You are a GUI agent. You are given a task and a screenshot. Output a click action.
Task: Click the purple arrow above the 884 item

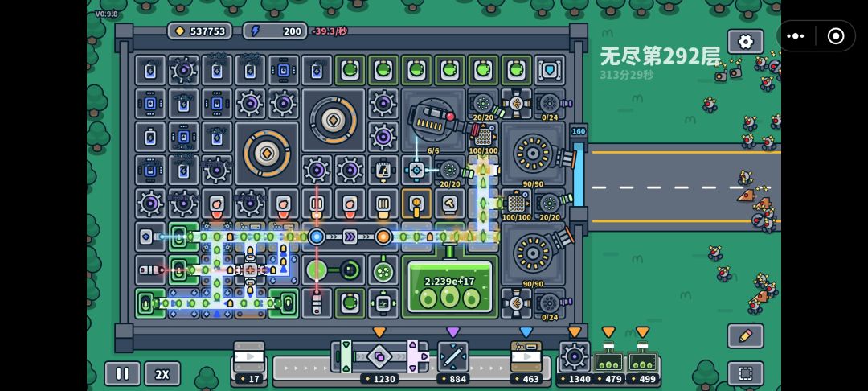(452, 331)
